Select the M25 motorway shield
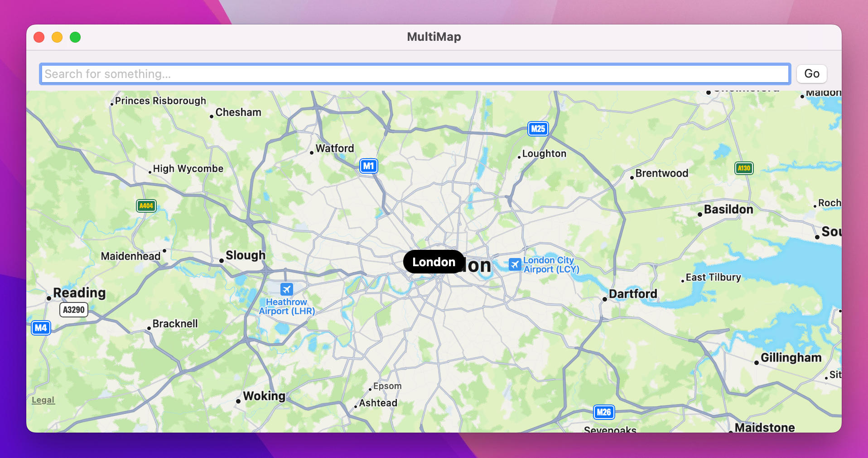Image resolution: width=868 pixels, height=458 pixels. 538,129
